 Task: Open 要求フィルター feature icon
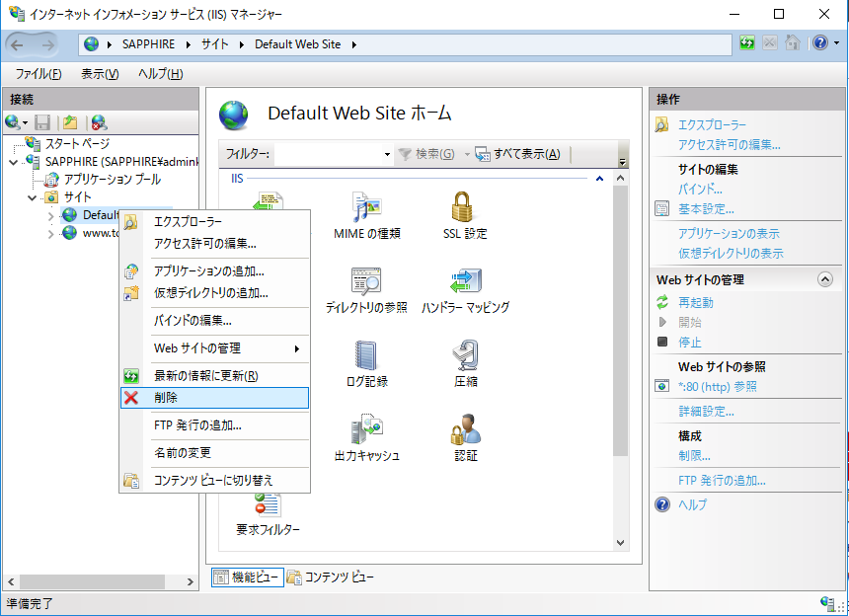268,514
